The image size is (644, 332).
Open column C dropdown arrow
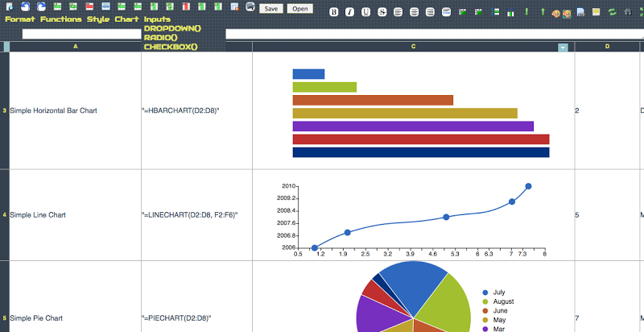pyautogui.click(x=563, y=48)
